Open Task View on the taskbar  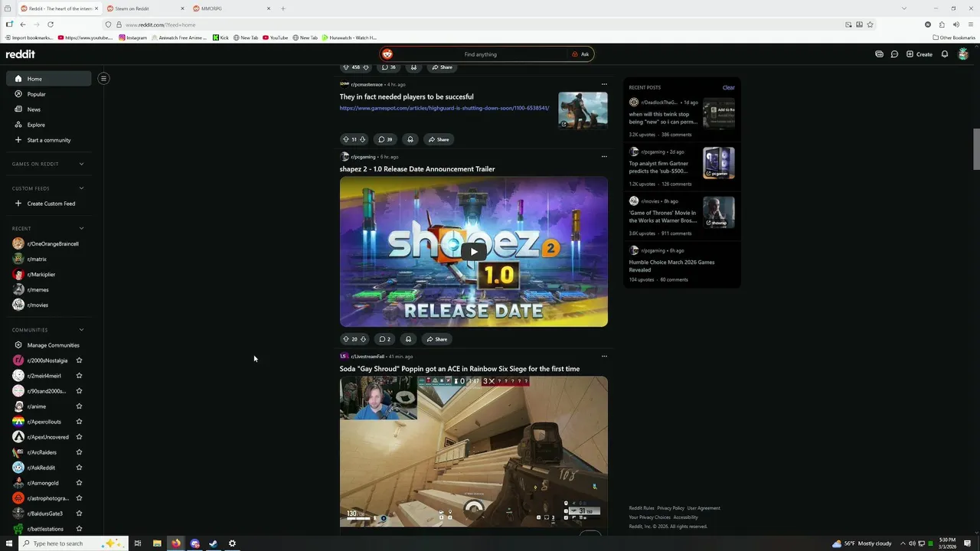coord(138,543)
